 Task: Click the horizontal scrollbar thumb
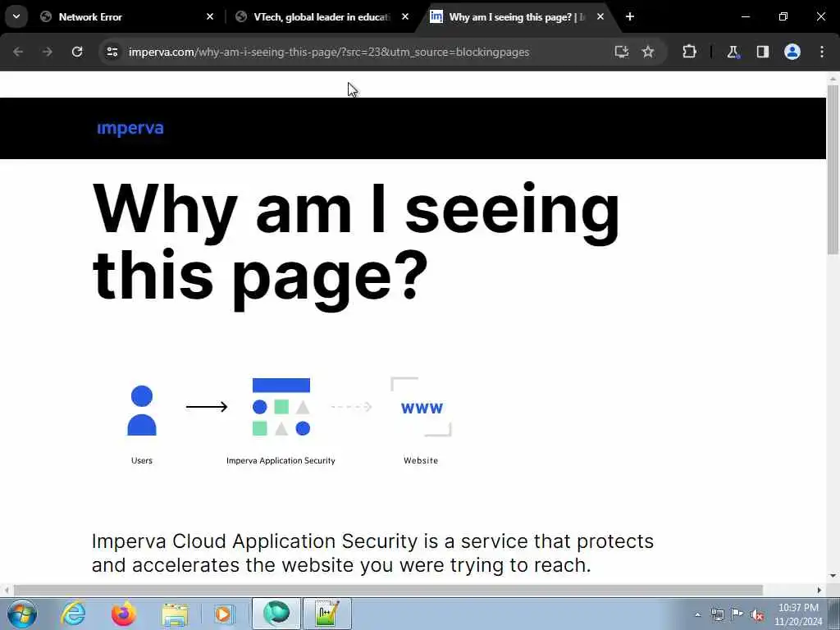[388, 591]
